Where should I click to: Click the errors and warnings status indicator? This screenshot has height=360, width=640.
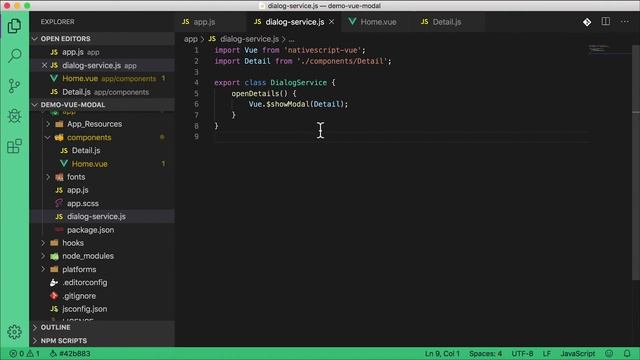coord(24,353)
